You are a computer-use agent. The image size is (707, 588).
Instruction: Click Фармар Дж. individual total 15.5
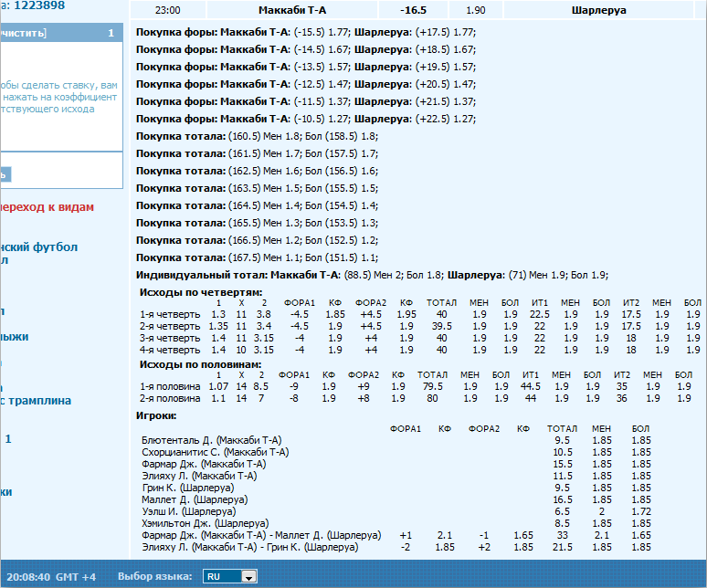(x=563, y=464)
